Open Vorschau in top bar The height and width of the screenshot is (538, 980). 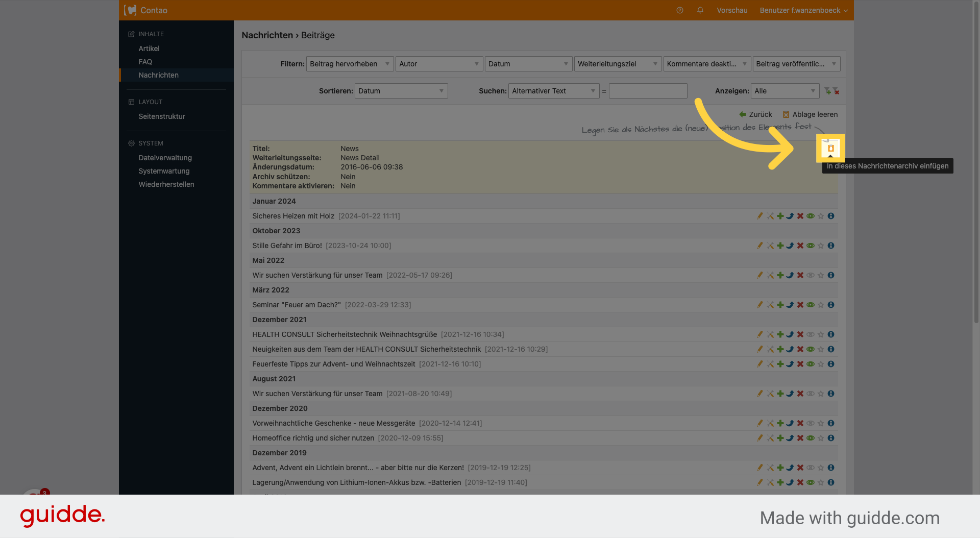[x=732, y=10]
